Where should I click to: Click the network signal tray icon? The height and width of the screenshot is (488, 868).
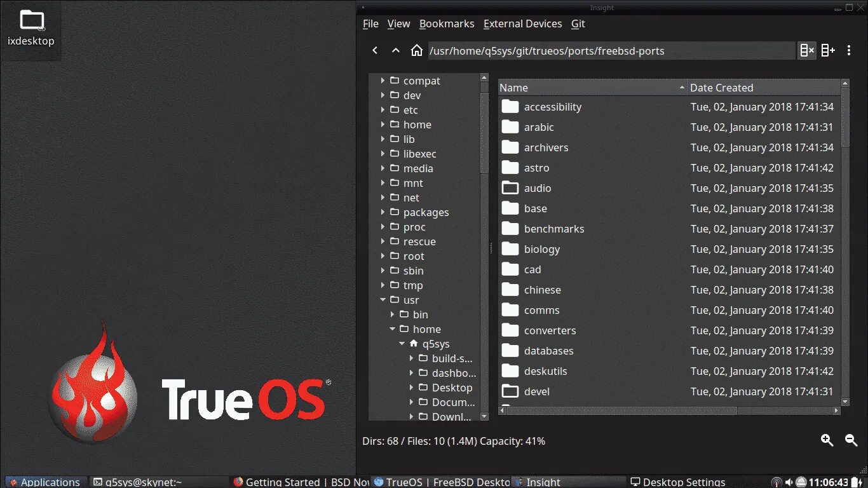(776, 482)
